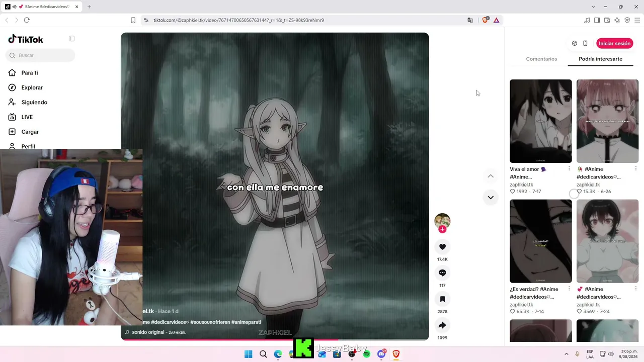This screenshot has width=644, height=362.
Task: Reload the page in the browser
Action: click(27, 20)
